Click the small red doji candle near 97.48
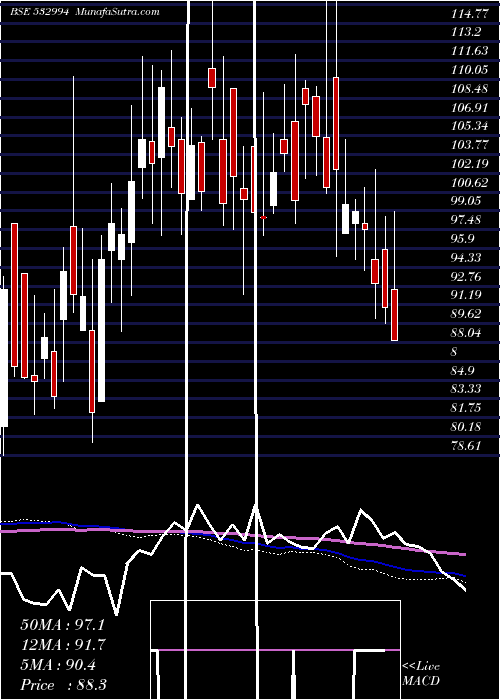Viewport: 500px width, 700px height. click(x=263, y=217)
